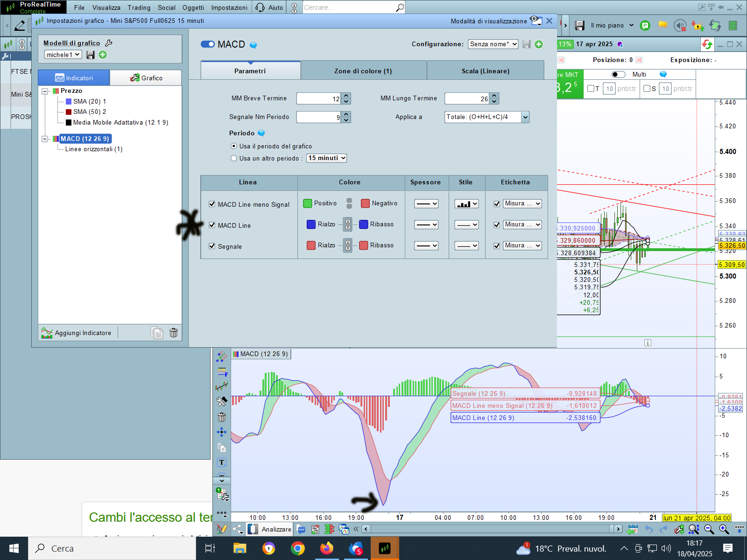Click the Grafico tab button
Viewport: 747px width, 560px height.
[x=146, y=78]
